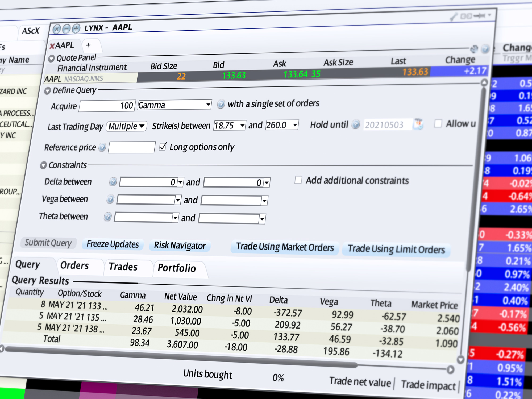Image resolution: width=532 pixels, height=399 pixels.
Task: Collapse the Constraints section
Action: click(43, 165)
